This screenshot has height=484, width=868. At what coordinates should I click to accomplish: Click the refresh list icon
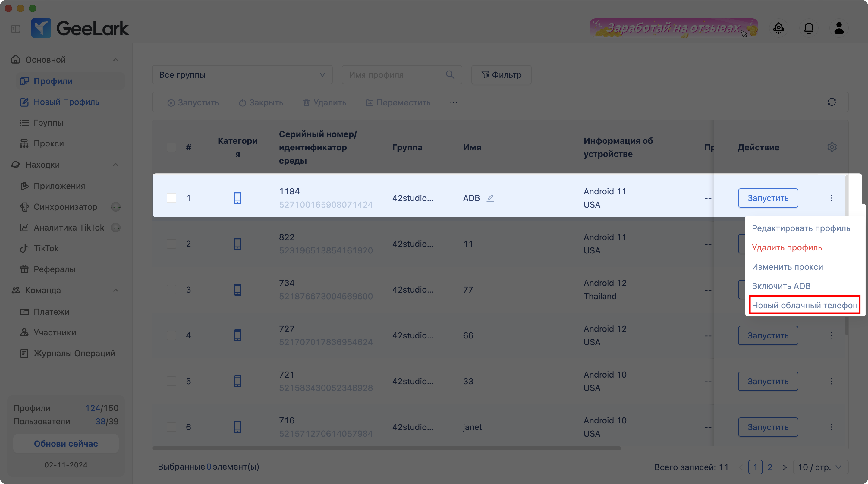[x=832, y=102]
